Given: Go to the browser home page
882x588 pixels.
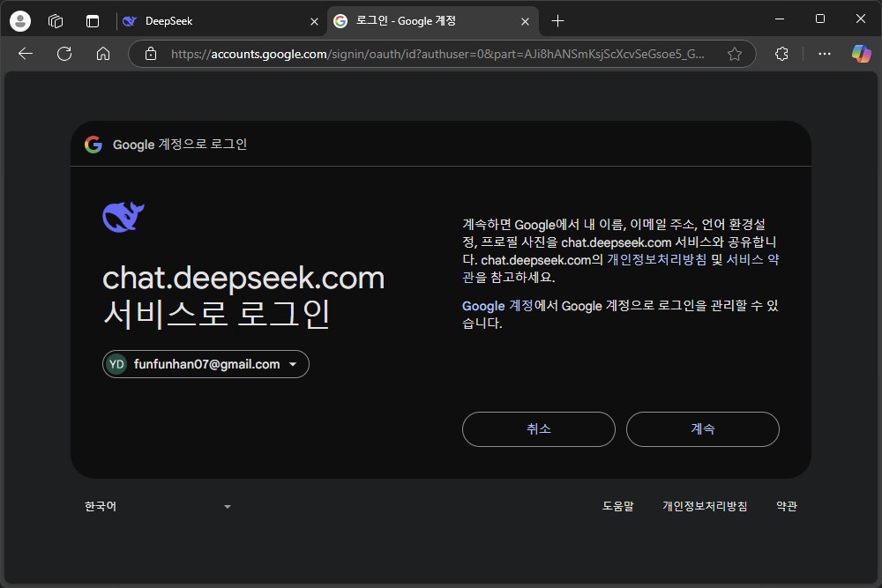Looking at the screenshot, I should (103, 54).
